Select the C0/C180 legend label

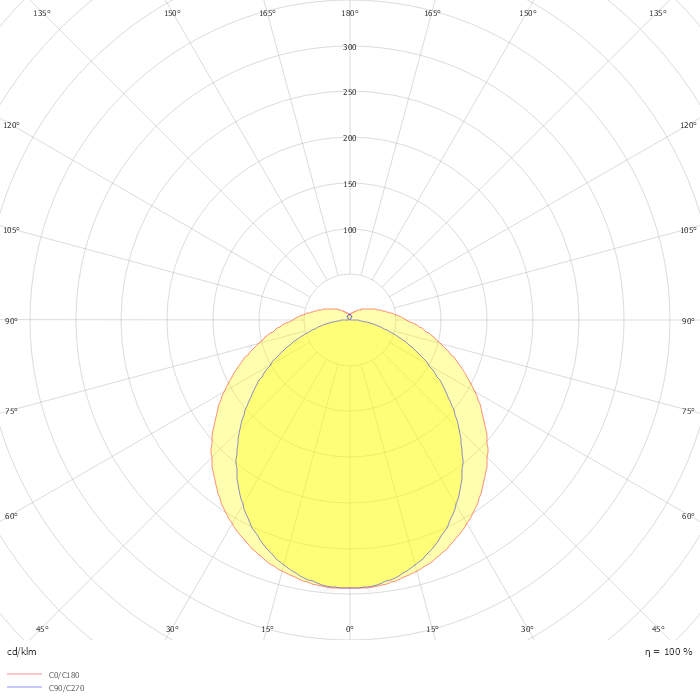64,675
